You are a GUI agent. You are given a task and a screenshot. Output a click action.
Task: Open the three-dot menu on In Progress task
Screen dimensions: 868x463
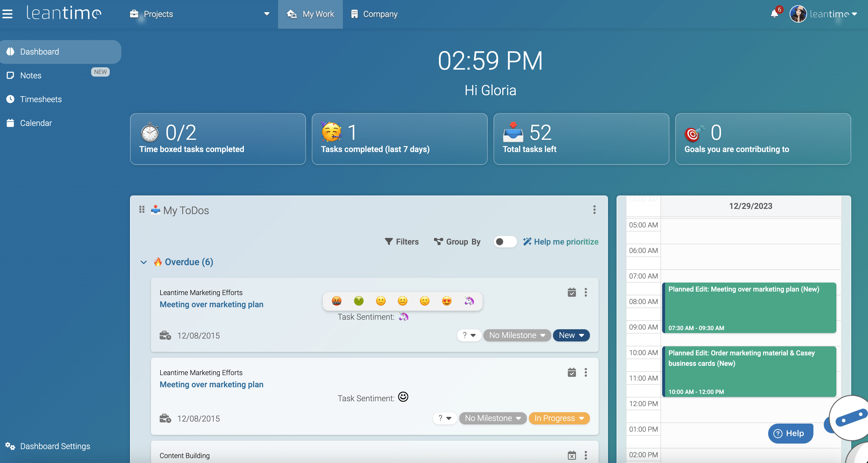click(586, 372)
